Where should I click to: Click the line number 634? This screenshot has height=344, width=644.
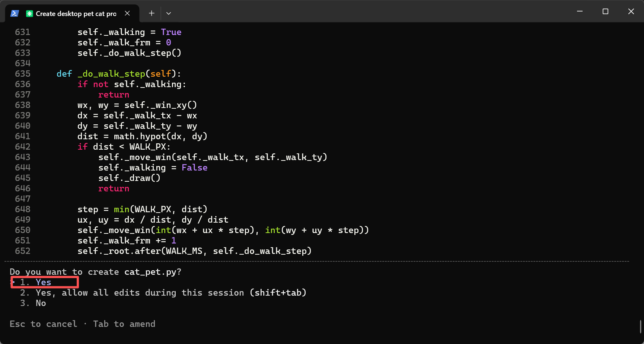(x=23, y=63)
